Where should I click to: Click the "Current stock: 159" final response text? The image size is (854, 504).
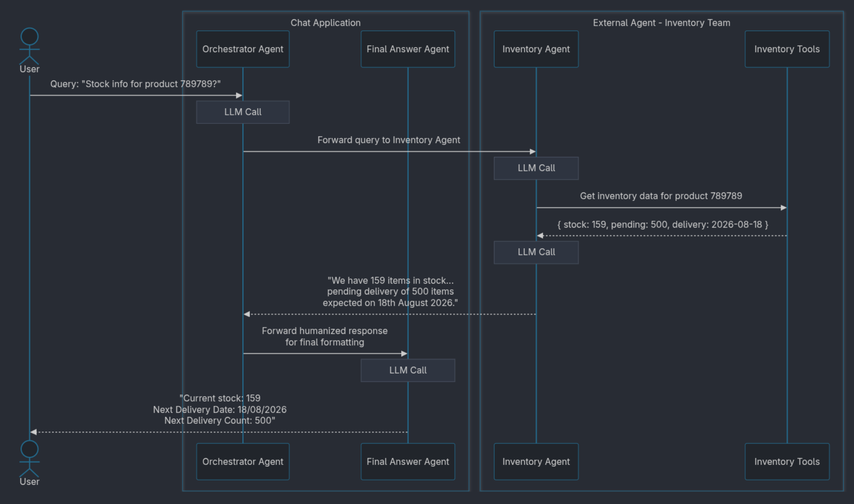click(x=220, y=409)
